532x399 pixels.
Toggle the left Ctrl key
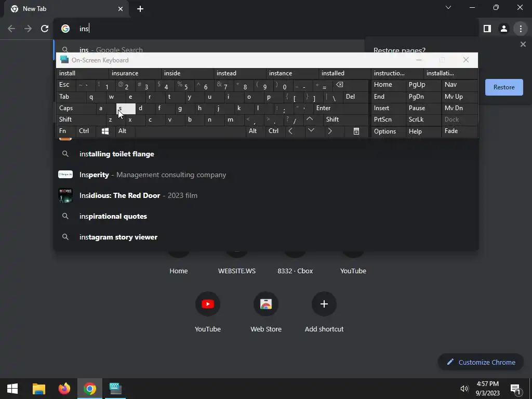(x=86, y=131)
